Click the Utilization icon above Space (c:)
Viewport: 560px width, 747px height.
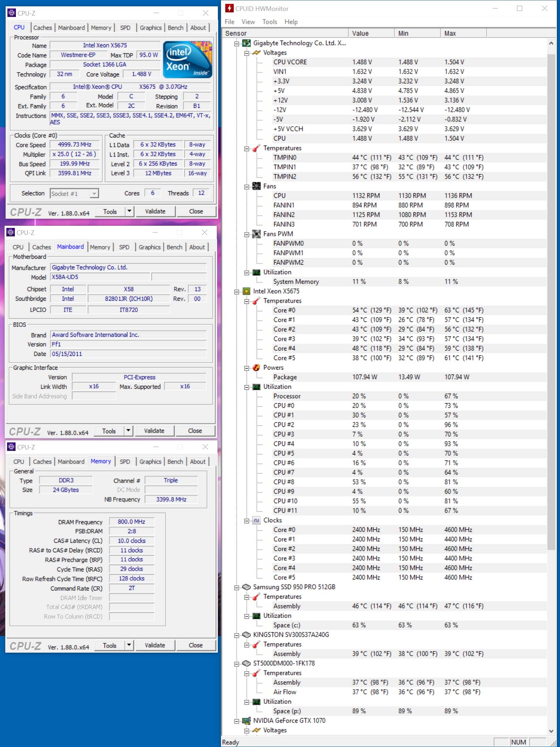(256, 616)
